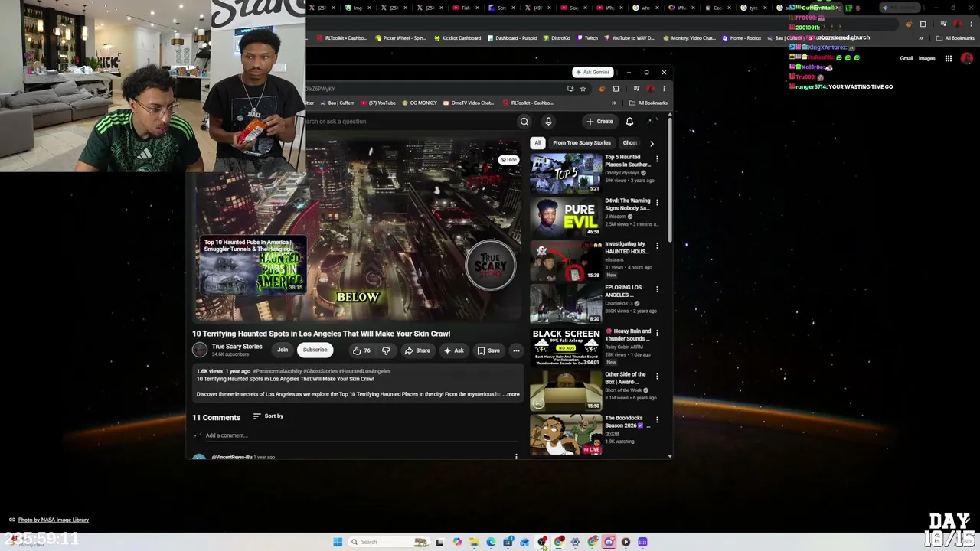980x551 pixels.
Task: Open the Extensions puzzle icon in the front Chrome window
Action: click(616, 89)
